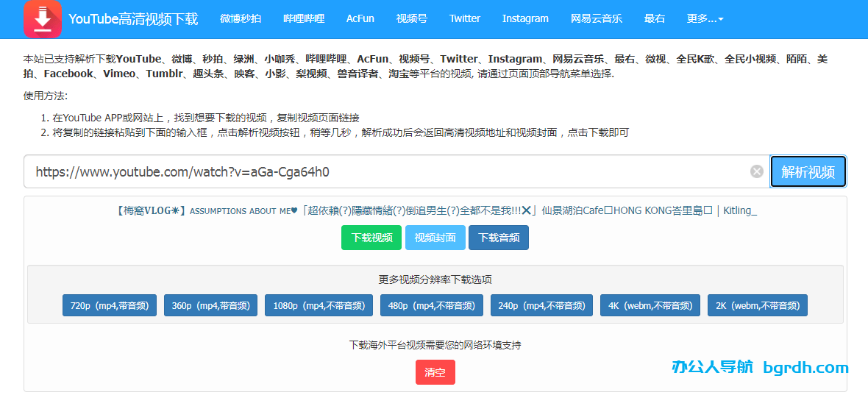Screen dimensions: 868x395
Task: Focus the YouTube URL input field
Action: tap(396, 171)
